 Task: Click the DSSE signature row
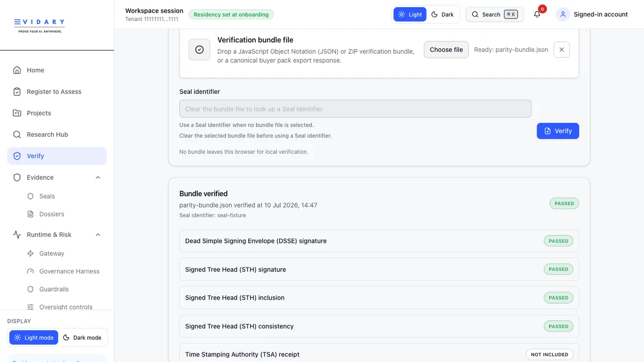(379, 241)
